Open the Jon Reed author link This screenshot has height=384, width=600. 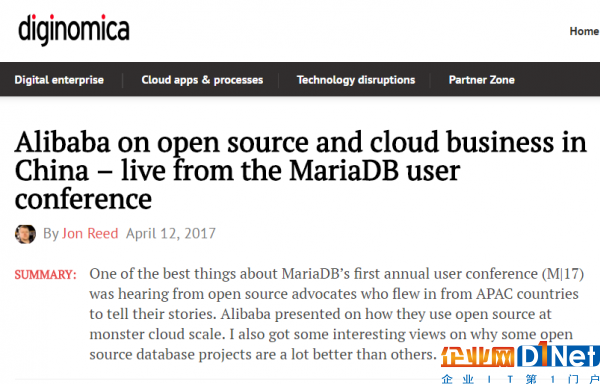coord(90,233)
